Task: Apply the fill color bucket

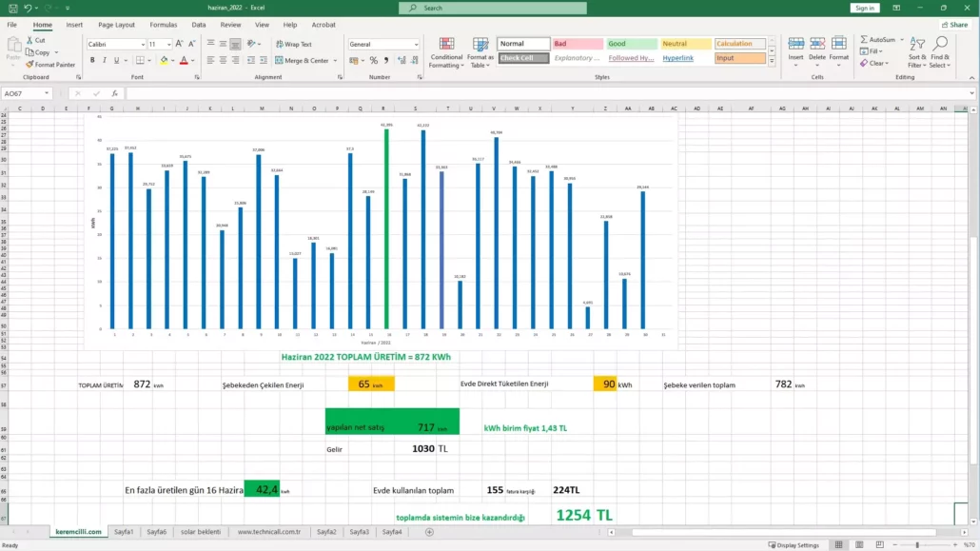Action: click(x=164, y=61)
